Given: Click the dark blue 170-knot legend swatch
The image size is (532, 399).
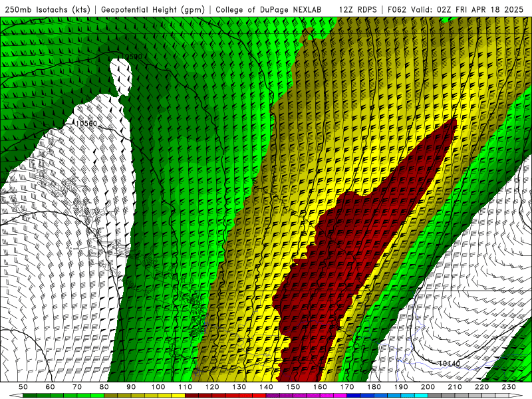Looking at the screenshot, I should coord(354,396).
